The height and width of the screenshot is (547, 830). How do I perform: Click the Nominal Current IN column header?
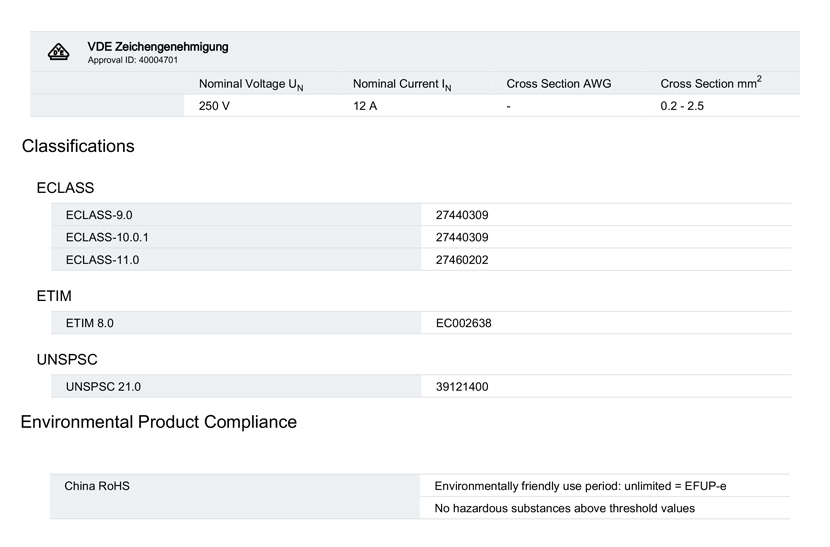point(402,84)
